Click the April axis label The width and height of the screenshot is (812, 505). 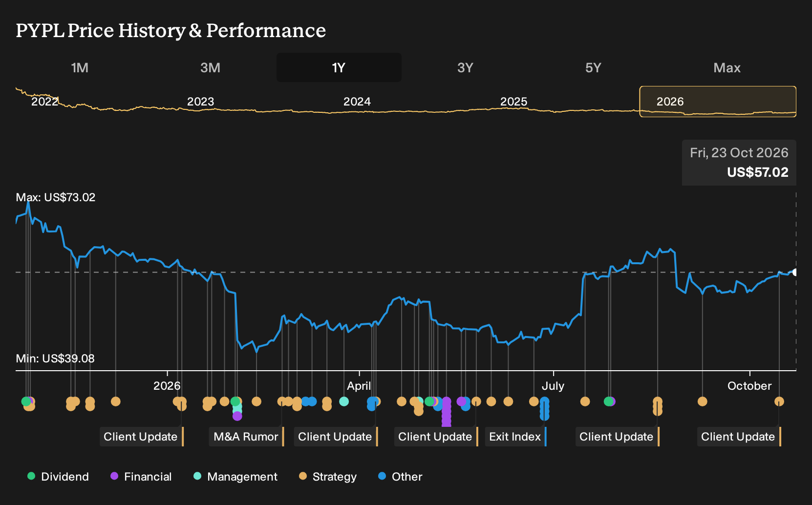click(x=359, y=386)
